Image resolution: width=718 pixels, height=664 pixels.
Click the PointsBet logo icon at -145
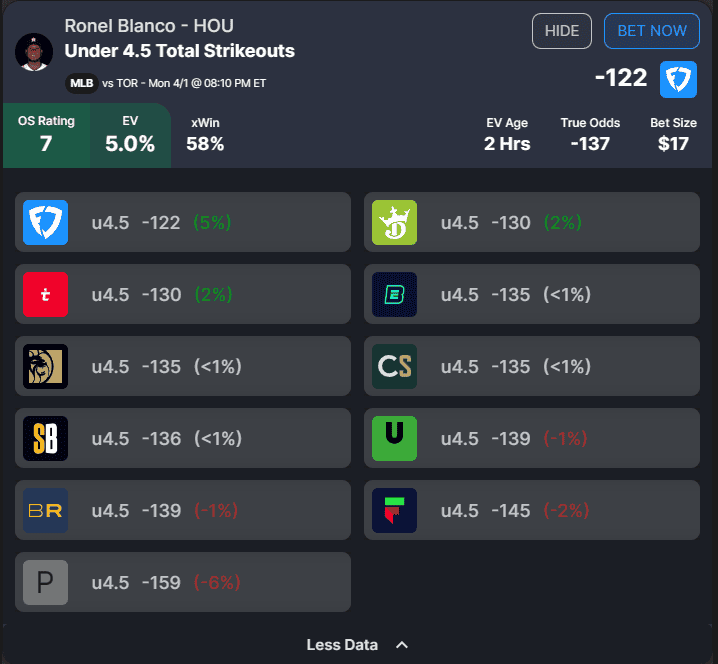coord(394,510)
